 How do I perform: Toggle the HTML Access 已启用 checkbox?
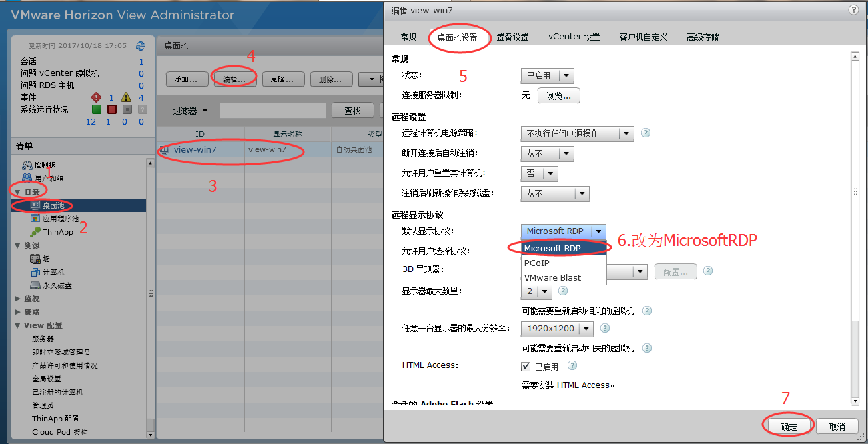point(526,366)
